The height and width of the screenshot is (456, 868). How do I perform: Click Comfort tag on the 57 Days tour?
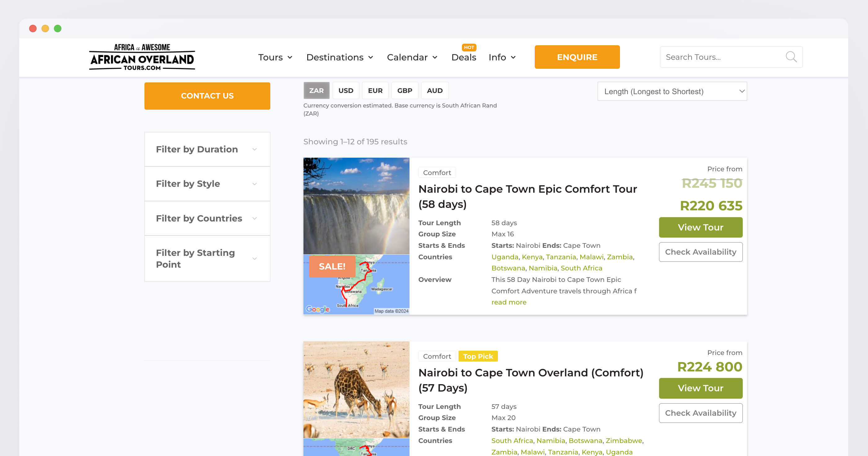pyautogui.click(x=437, y=356)
